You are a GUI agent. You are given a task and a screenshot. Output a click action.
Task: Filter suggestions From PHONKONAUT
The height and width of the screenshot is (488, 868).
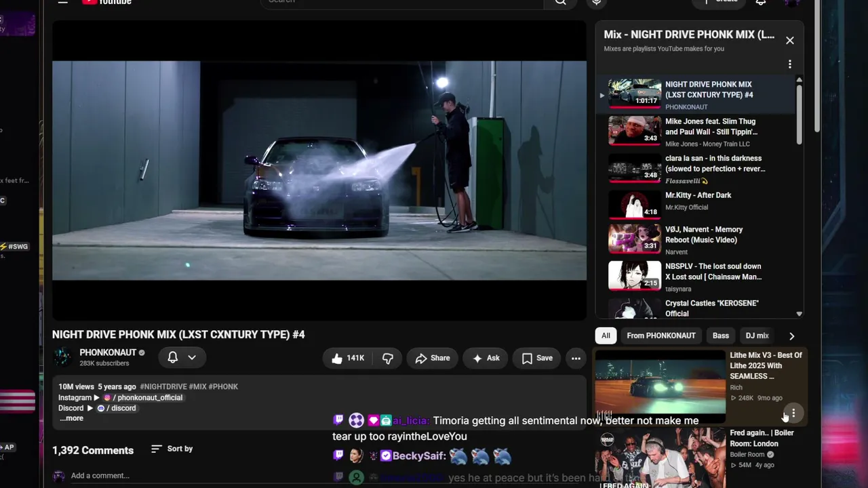coord(661,335)
